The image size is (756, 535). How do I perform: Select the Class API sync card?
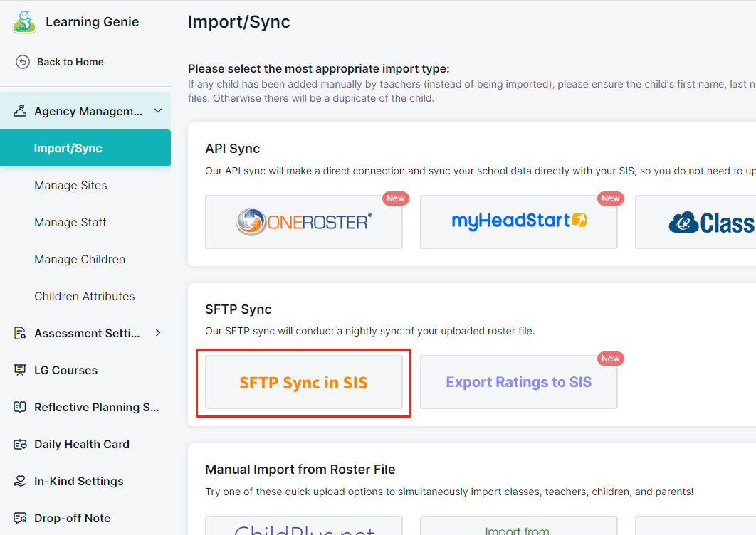click(695, 222)
